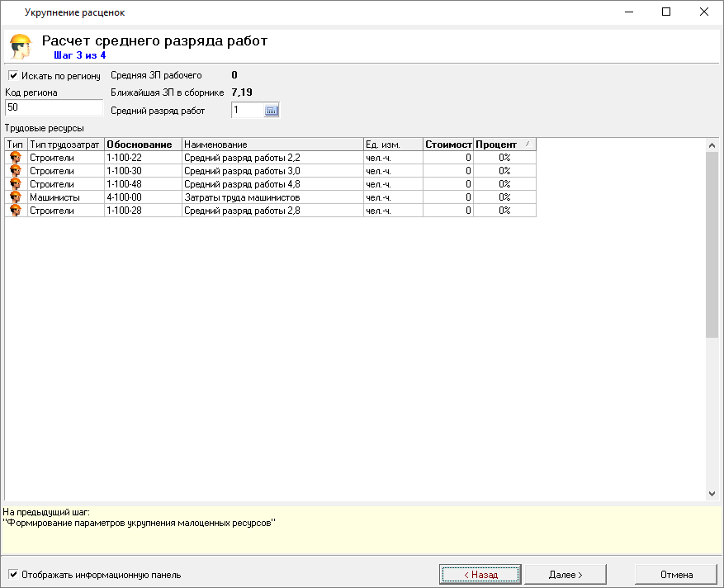
Task: Click worker icon in row 1-100-48
Action: [15, 184]
